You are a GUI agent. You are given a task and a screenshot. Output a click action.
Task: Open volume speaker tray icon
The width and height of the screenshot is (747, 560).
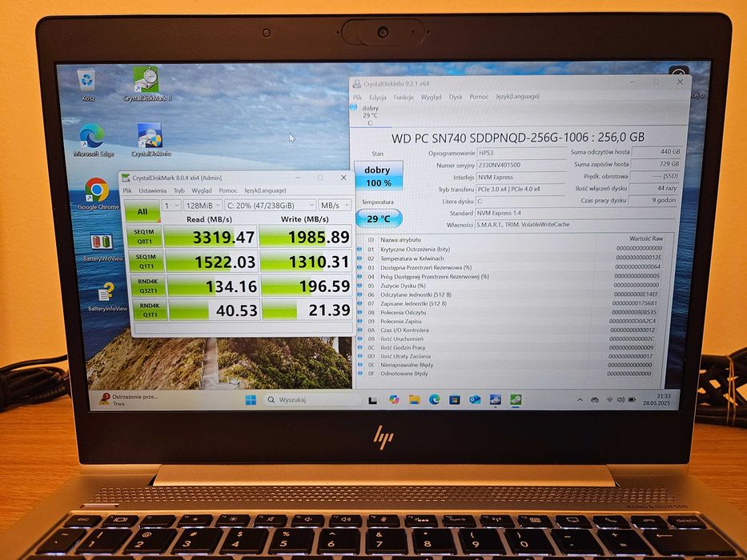click(620, 400)
